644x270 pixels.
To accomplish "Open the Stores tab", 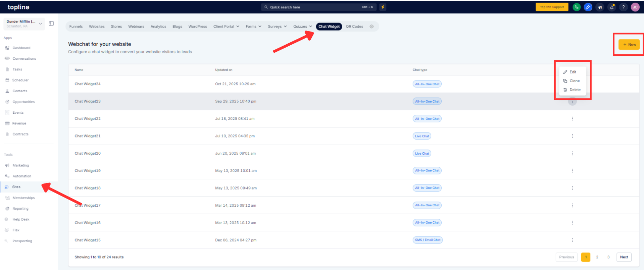I will pos(116,26).
